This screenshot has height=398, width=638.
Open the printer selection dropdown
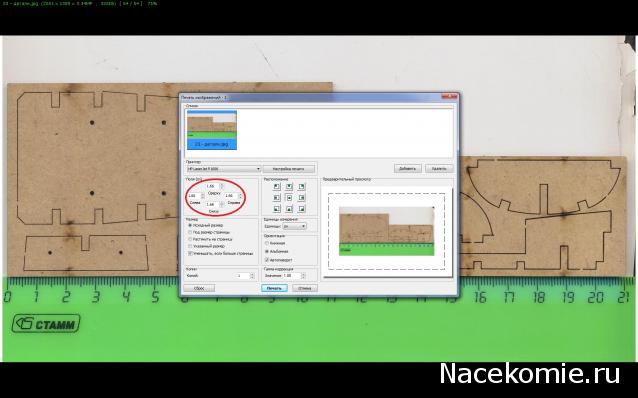223,169
